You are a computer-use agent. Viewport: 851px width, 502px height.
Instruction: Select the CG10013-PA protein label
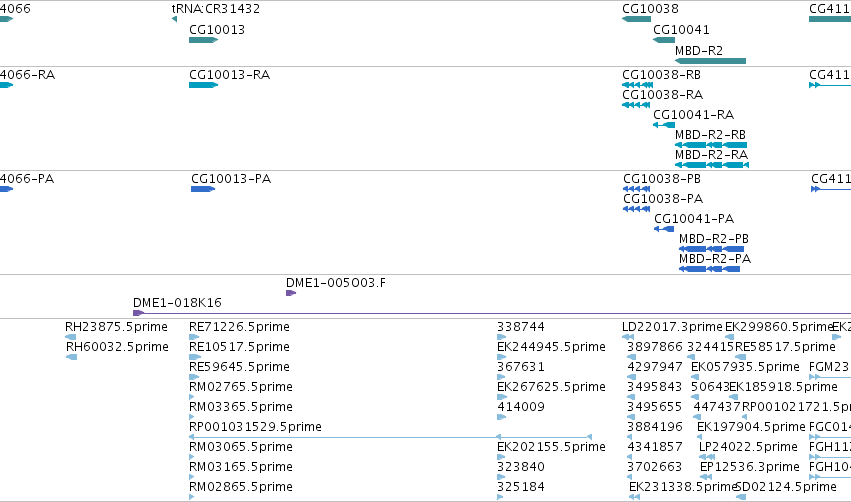point(231,179)
